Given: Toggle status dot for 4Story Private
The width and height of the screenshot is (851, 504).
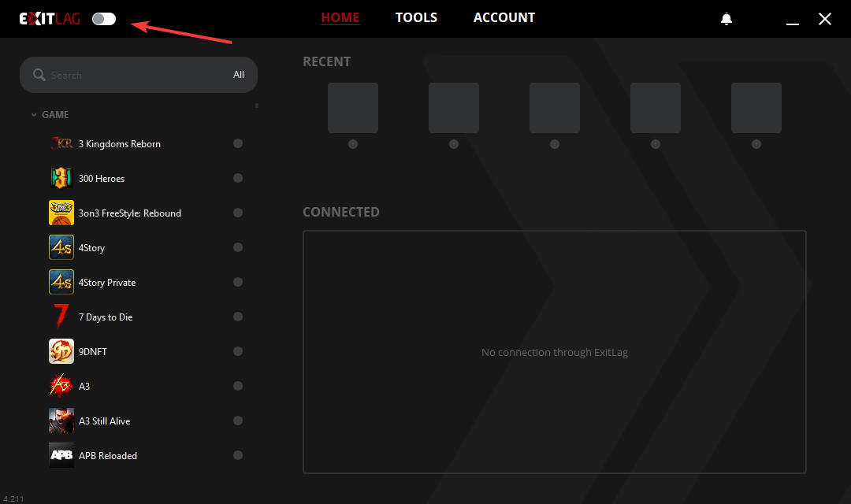Looking at the screenshot, I should [x=238, y=282].
